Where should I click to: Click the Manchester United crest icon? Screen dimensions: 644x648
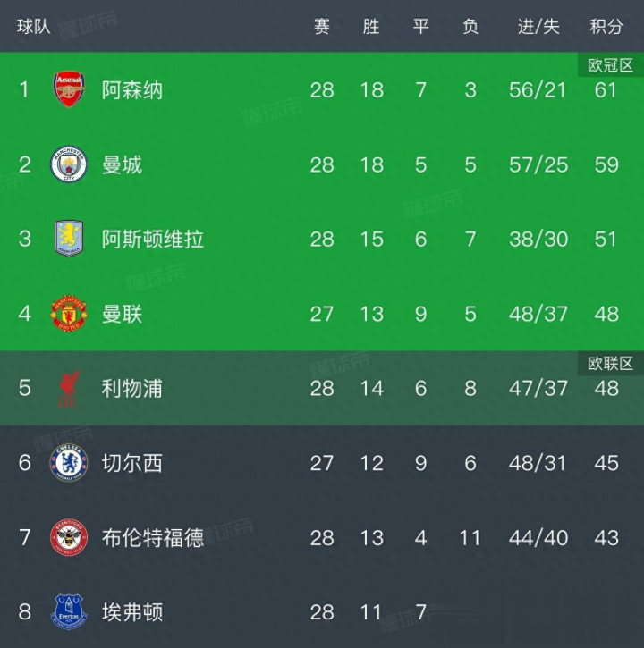click(x=69, y=314)
